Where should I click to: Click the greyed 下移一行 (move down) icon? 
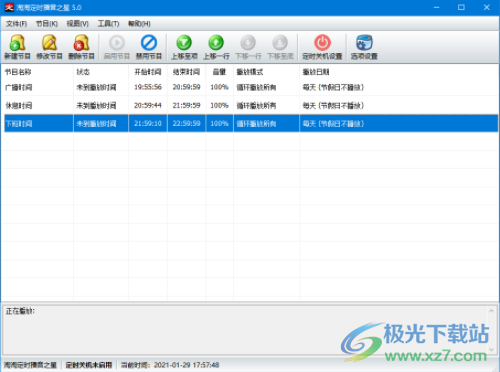tap(248, 47)
